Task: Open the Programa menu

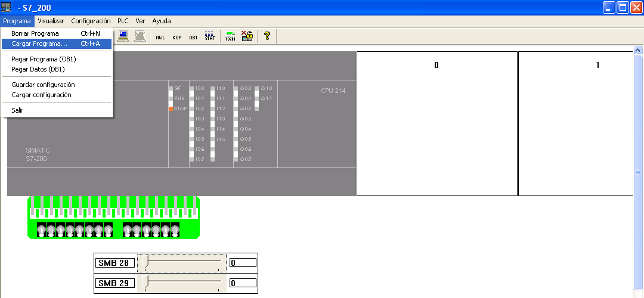Action: [x=17, y=21]
